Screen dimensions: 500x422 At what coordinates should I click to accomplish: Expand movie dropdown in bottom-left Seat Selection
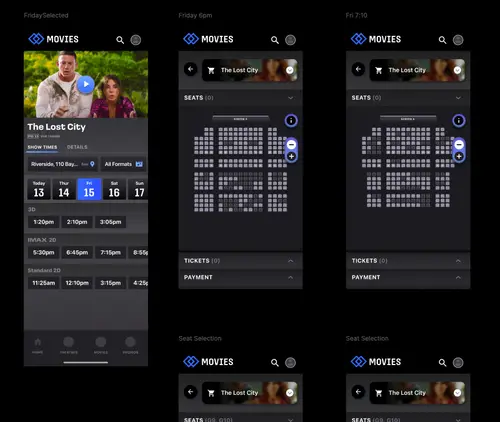(x=290, y=393)
